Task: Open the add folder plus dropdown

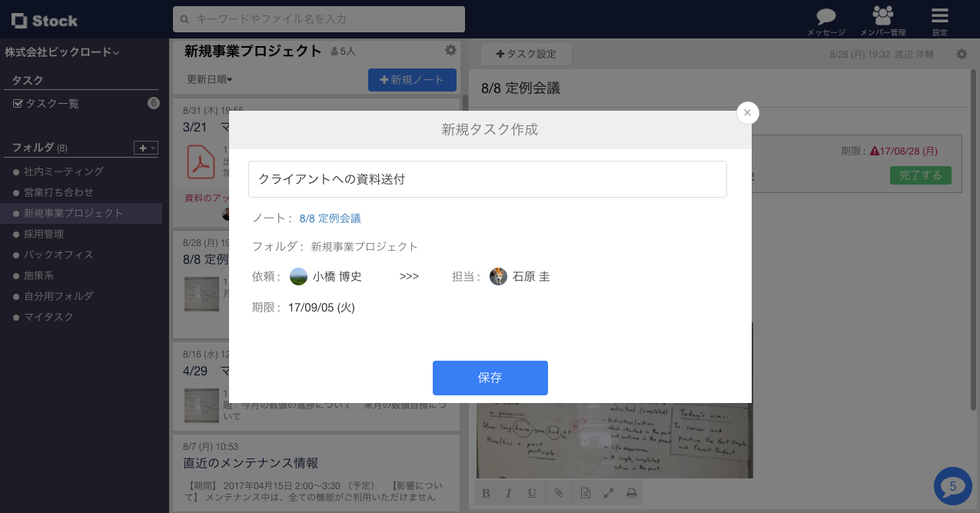Action: pos(145,148)
